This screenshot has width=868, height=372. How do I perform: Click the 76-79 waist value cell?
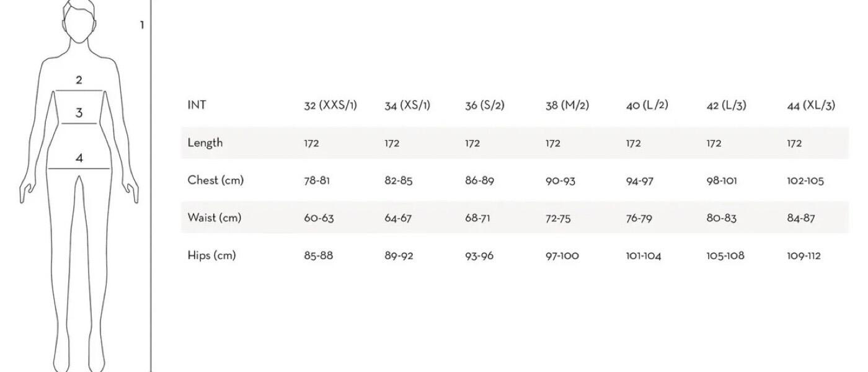point(639,218)
